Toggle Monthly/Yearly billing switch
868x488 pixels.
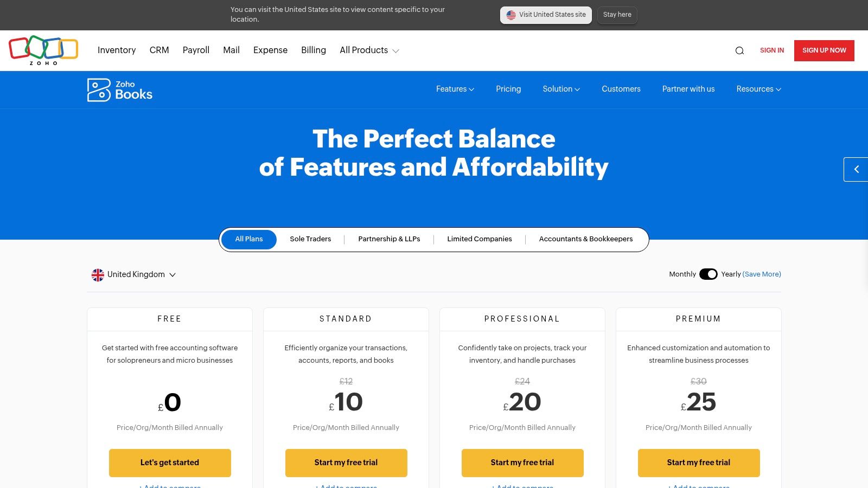[x=708, y=274]
